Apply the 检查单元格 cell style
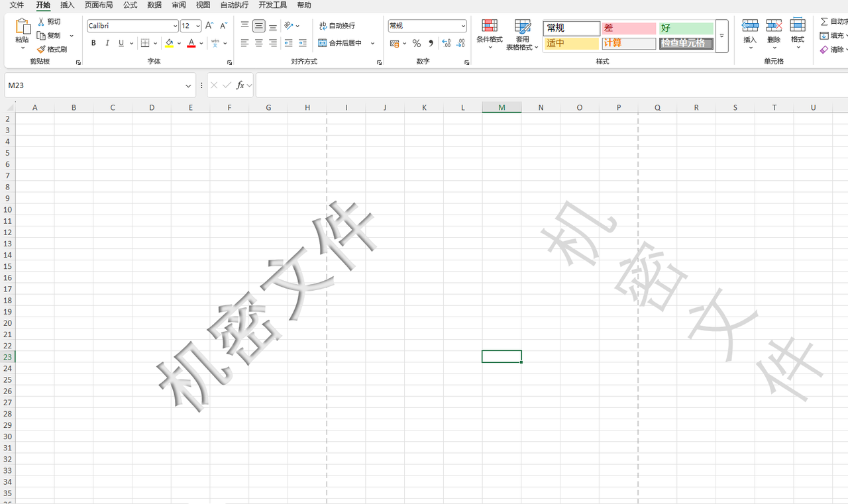The height and width of the screenshot is (504, 848). tap(686, 44)
